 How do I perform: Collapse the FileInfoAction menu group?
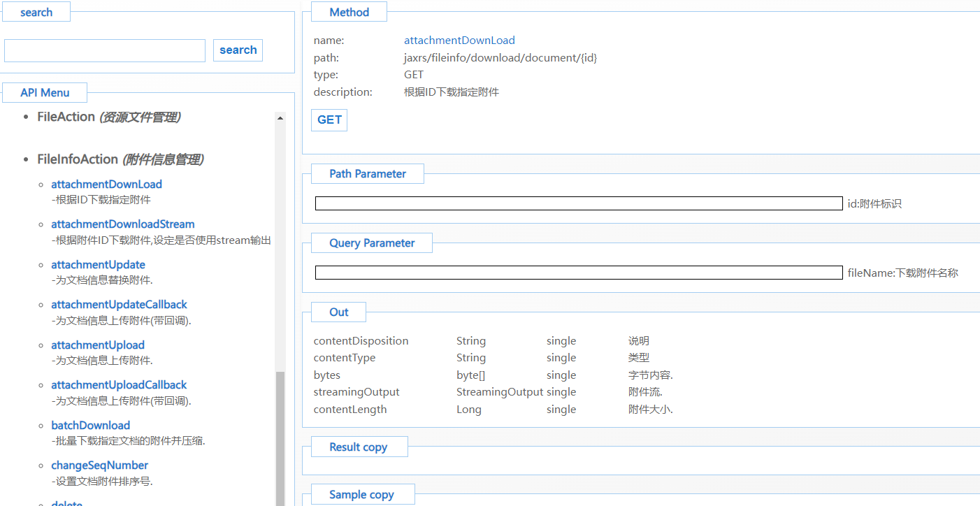coord(78,160)
